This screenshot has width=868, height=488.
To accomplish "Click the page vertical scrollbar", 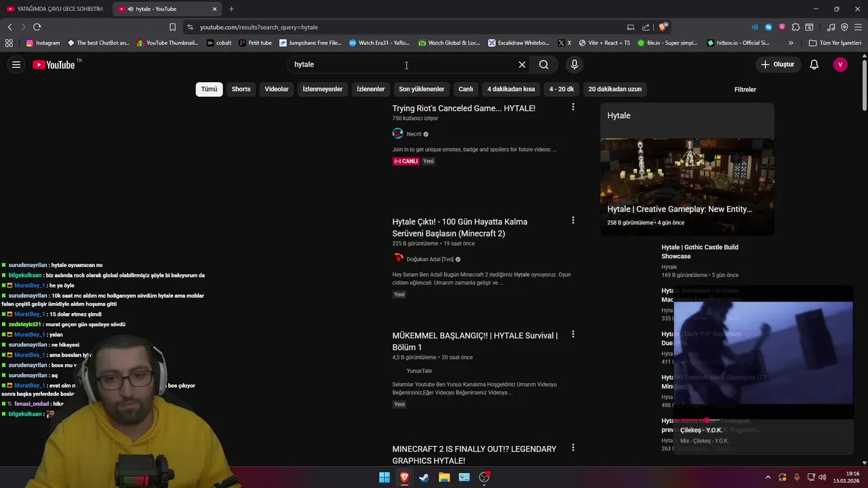I will pyautogui.click(x=864, y=85).
